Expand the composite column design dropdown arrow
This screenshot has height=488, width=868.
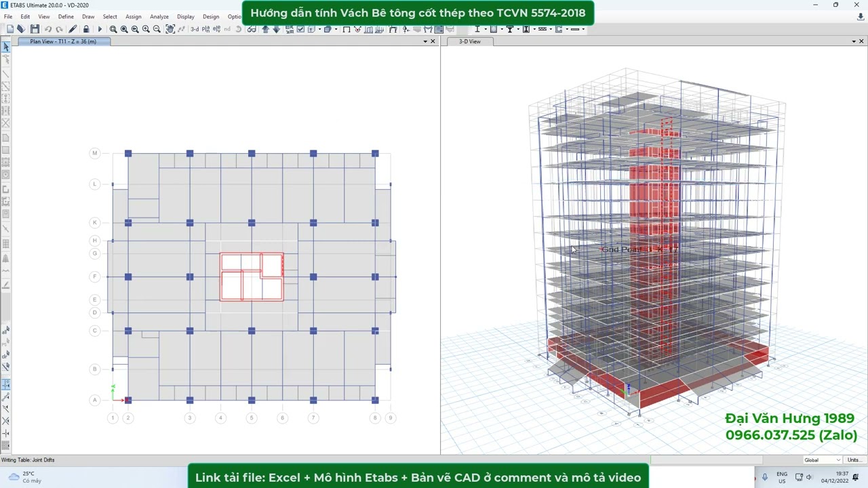click(534, 29)
